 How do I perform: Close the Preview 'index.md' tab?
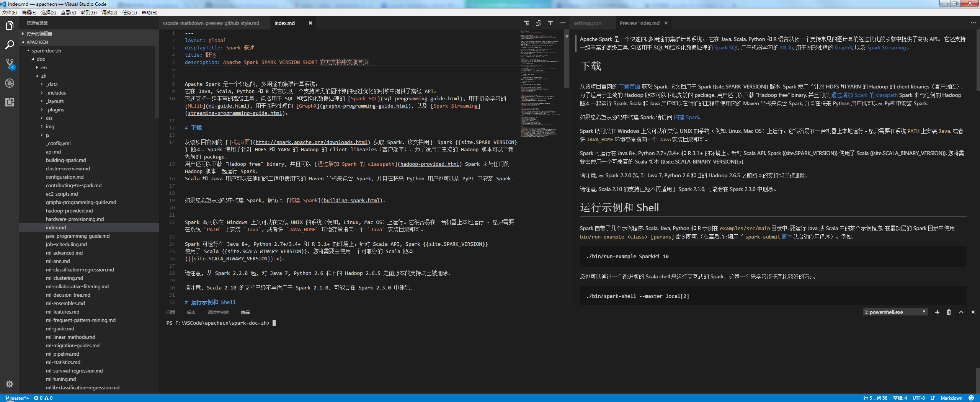(x=666, y=23)
